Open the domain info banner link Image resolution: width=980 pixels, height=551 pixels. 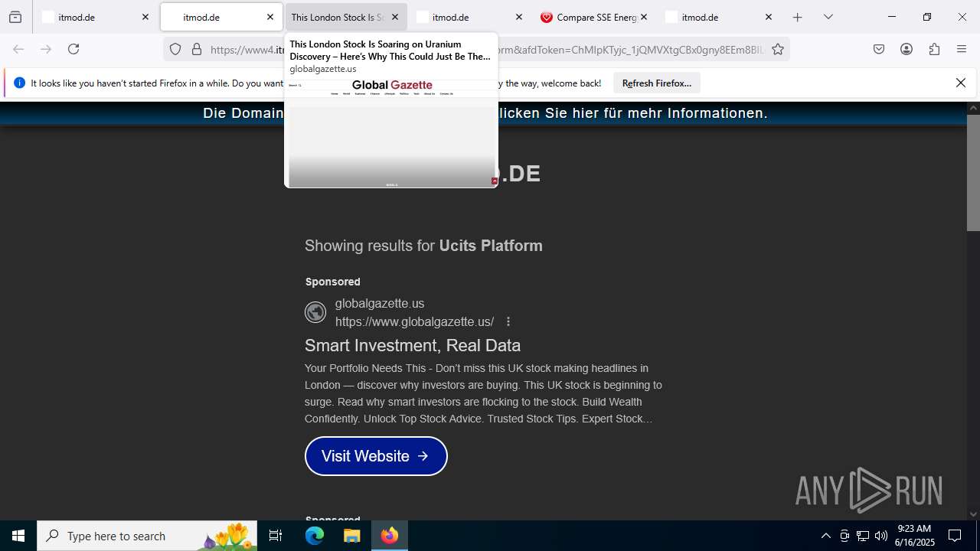[485, 113]
